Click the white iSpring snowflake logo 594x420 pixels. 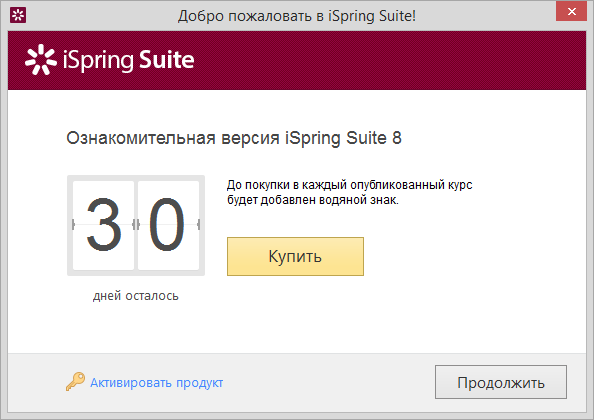pyautogui.click(x=41, y=60)
